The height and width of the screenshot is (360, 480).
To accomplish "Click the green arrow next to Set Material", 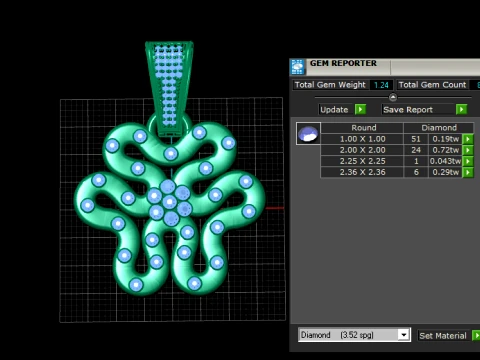I will pos(476,335).
